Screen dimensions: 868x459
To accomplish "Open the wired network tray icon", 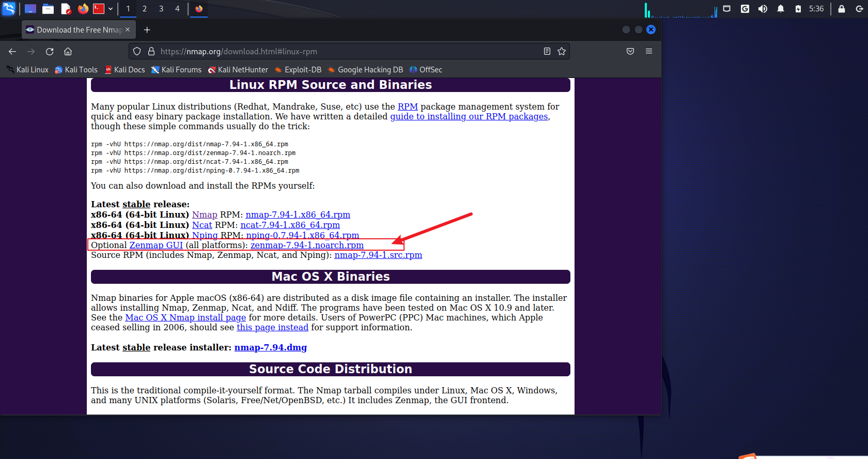I will coord(727,9).
